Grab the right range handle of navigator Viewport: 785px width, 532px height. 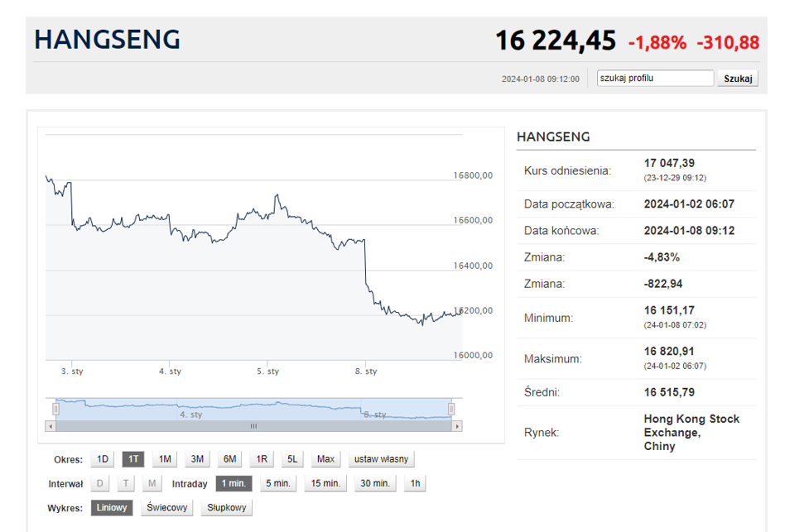tap(451, 409)
